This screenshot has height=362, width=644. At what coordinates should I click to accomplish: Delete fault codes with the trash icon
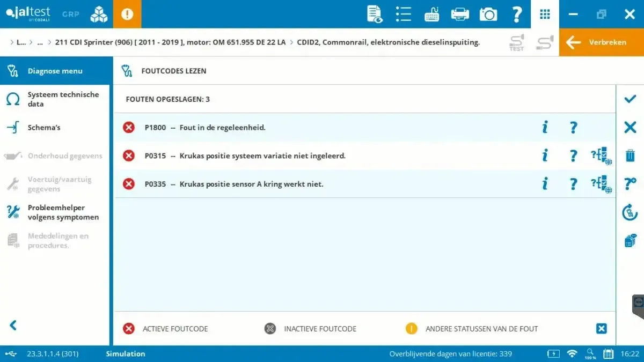coord(630,156)
